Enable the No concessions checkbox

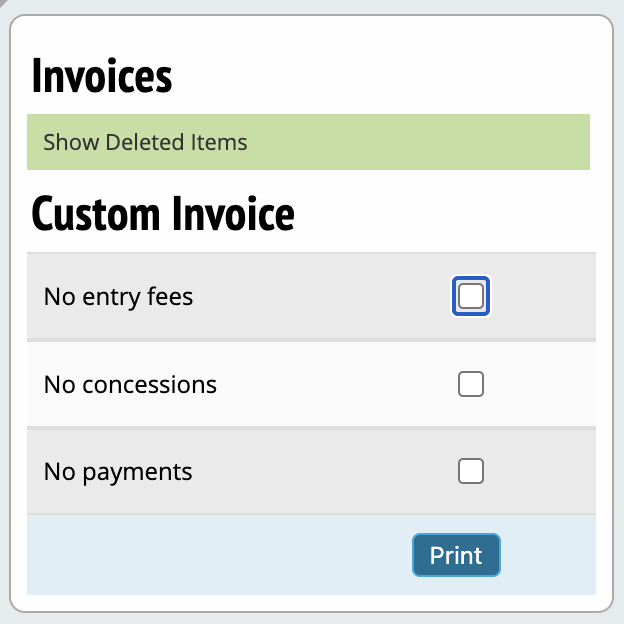coord(470,384)
